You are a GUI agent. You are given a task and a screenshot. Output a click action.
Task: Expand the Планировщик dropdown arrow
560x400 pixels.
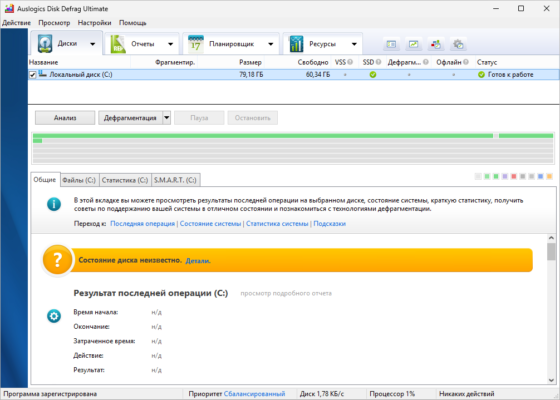[x=271, y=44]
